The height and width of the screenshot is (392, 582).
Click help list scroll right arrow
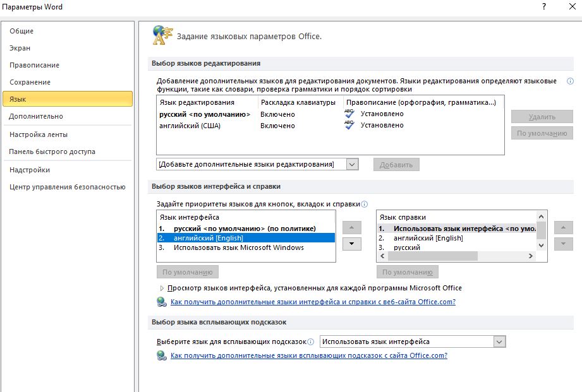click(x=531, y=256)
